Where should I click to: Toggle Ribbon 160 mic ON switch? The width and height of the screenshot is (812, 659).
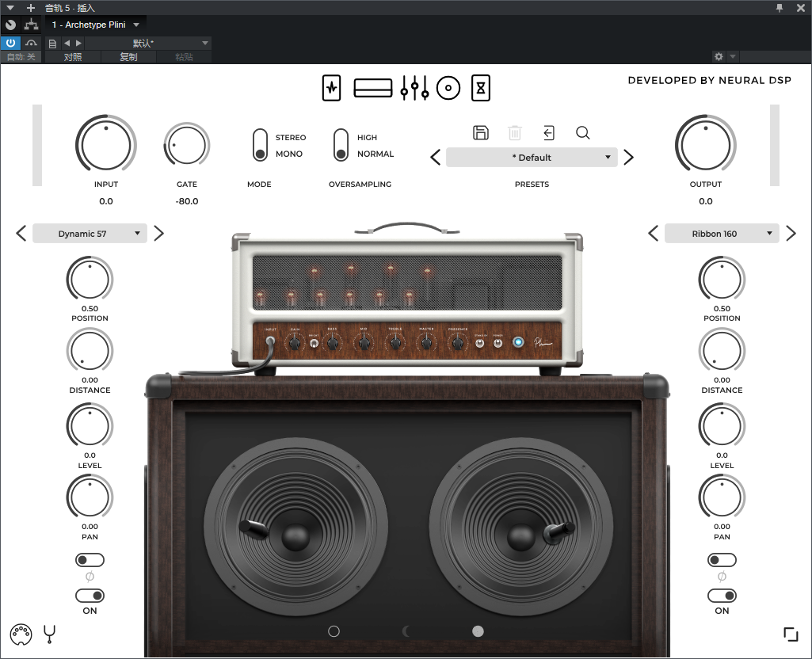(x=722, y=596)
